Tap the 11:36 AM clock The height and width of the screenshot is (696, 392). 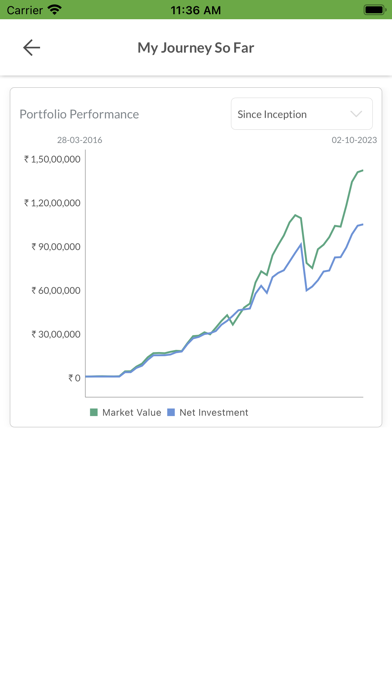click(x=196, y=10)
